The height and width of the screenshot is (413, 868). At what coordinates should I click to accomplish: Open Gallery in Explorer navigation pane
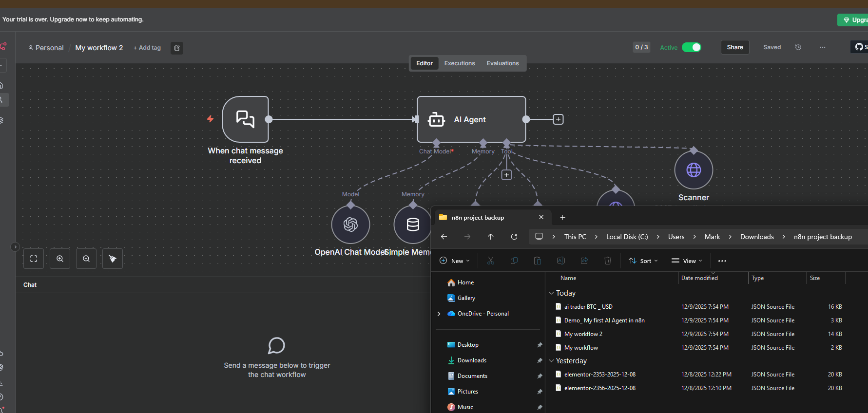(466, 298)
